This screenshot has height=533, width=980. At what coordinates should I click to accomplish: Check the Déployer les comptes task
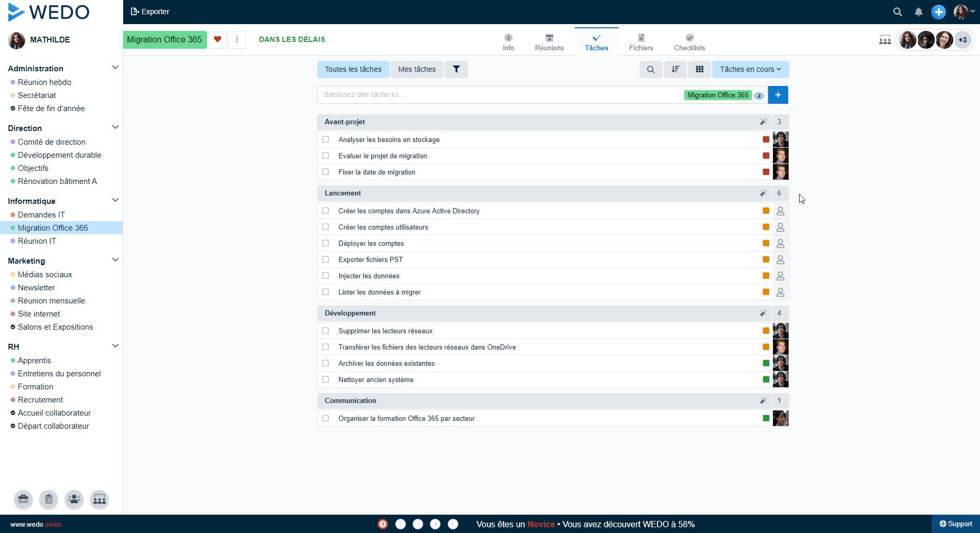coord(326,243)
